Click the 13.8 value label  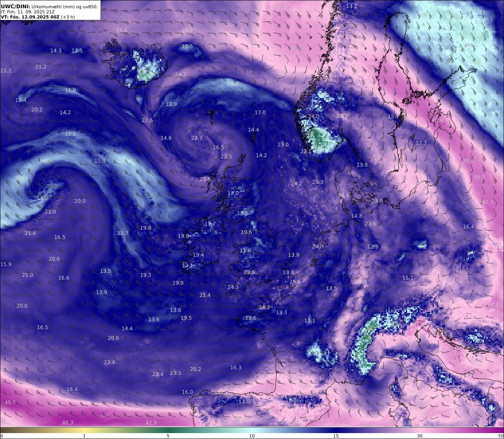(x=362, y=165)
